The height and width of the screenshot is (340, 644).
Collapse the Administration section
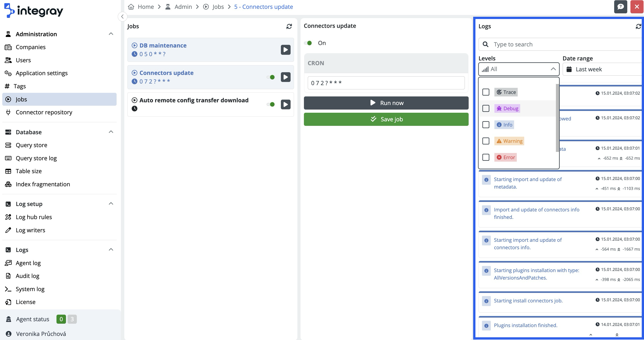(x=111, y=34)
